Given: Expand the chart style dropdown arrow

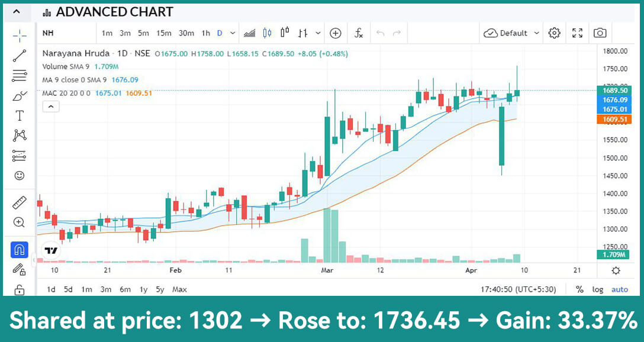Looking at the screenshot, I should pos(318,33).
